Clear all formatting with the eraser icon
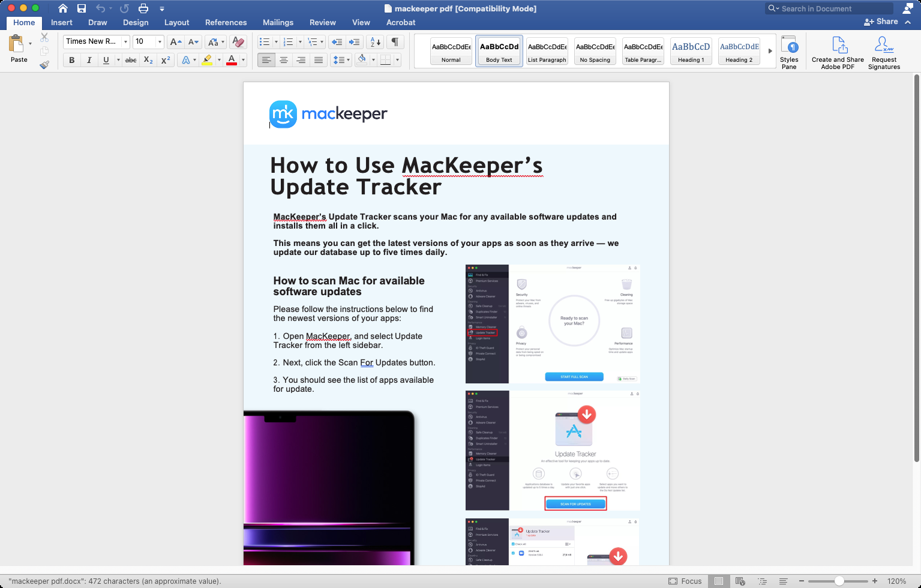The width and height of the screenshot is (921, 588). pos(238,41)
